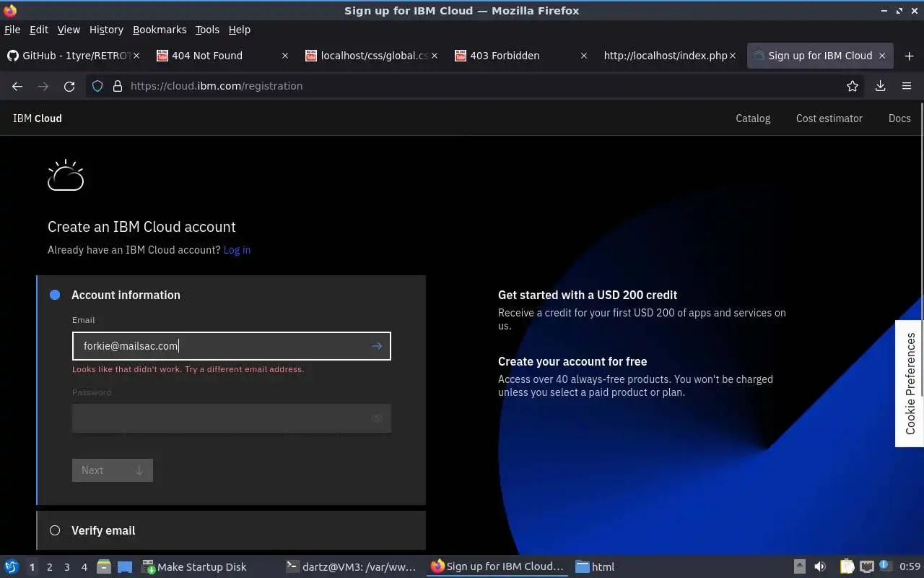The image size is (924, 578).
Task: Switch to workspace 2 in the taskbar
Action: click(x=49, y=567)
